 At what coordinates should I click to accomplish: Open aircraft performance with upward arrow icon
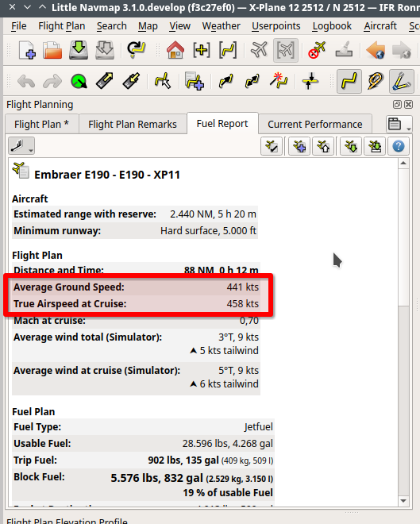click(323, 146)
